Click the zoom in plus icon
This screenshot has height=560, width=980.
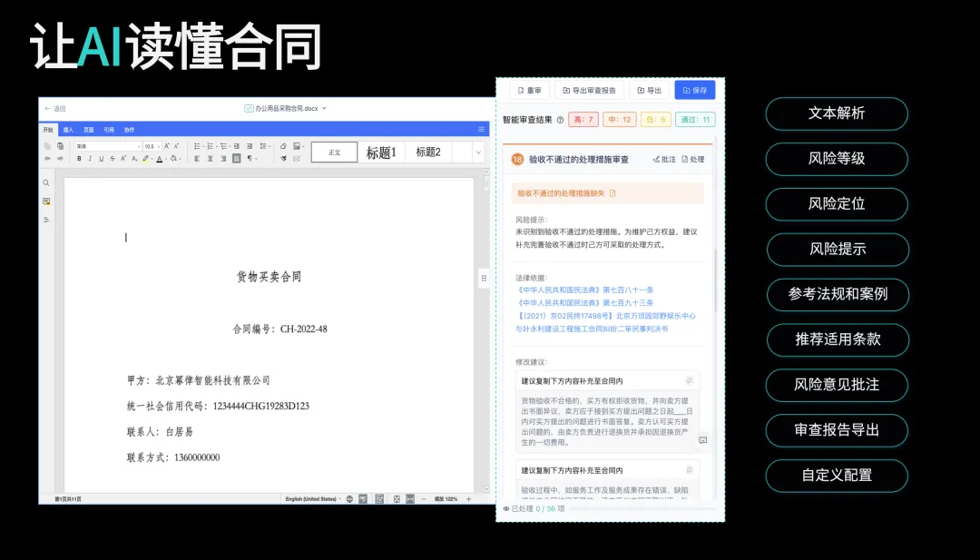click(x=470, y=498)
